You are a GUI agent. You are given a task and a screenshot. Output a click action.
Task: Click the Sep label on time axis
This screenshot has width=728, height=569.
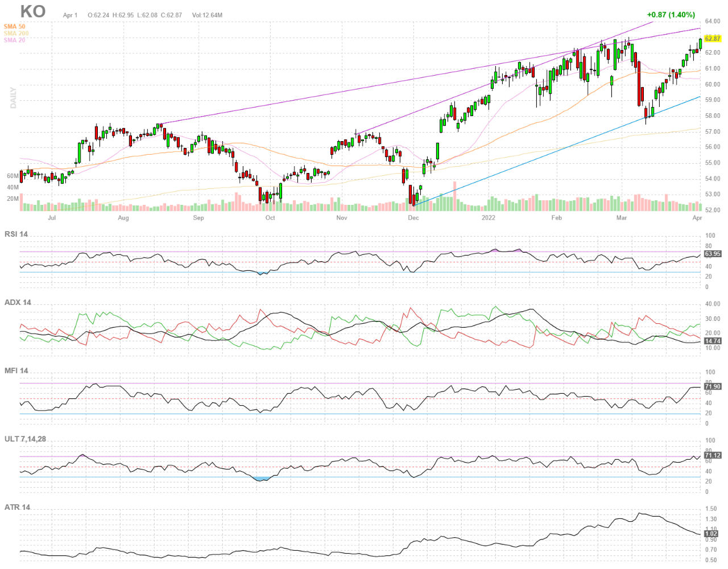pyautogui.click(x=198, y=218)
